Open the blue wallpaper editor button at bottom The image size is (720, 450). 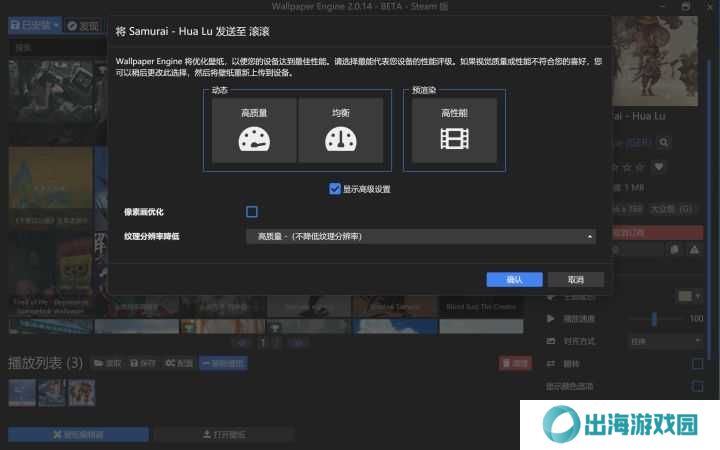tap(79, 434)
